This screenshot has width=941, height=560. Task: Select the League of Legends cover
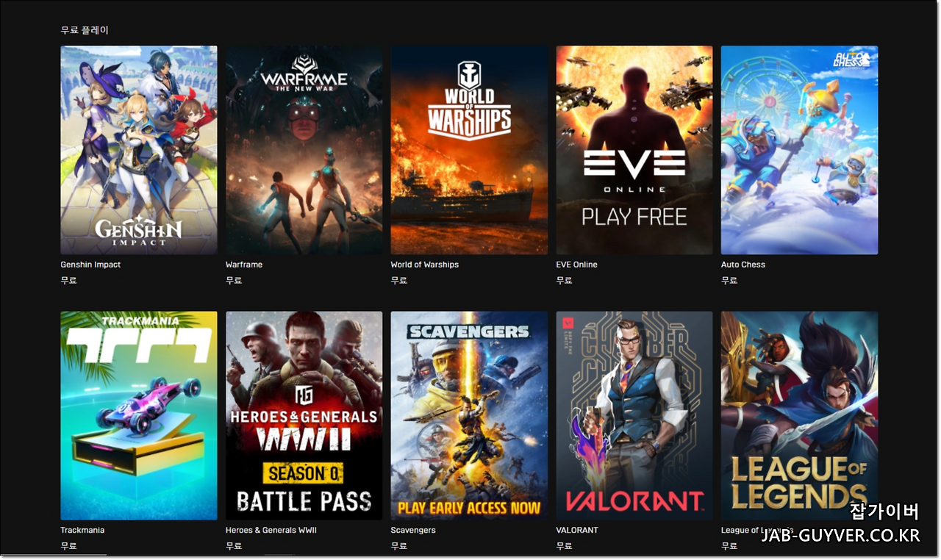(x=799, y=416)
